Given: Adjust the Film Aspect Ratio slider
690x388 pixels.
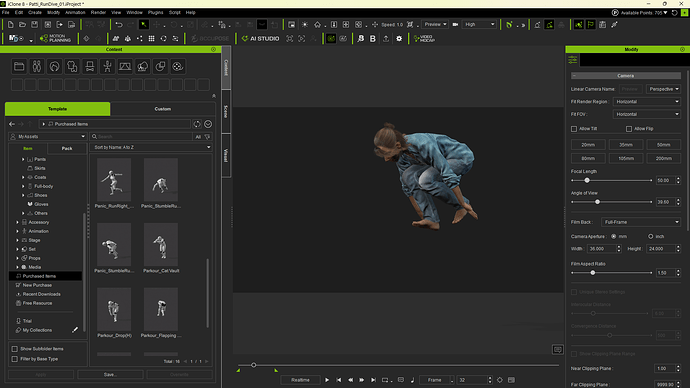Looking at the screenshot, I should (x=593, y=273).
